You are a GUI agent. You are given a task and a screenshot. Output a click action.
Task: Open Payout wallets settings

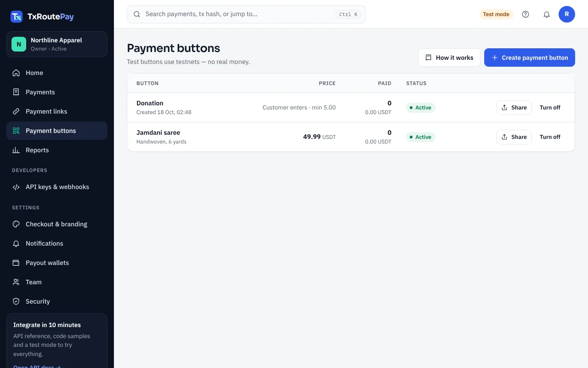point(57,263)
